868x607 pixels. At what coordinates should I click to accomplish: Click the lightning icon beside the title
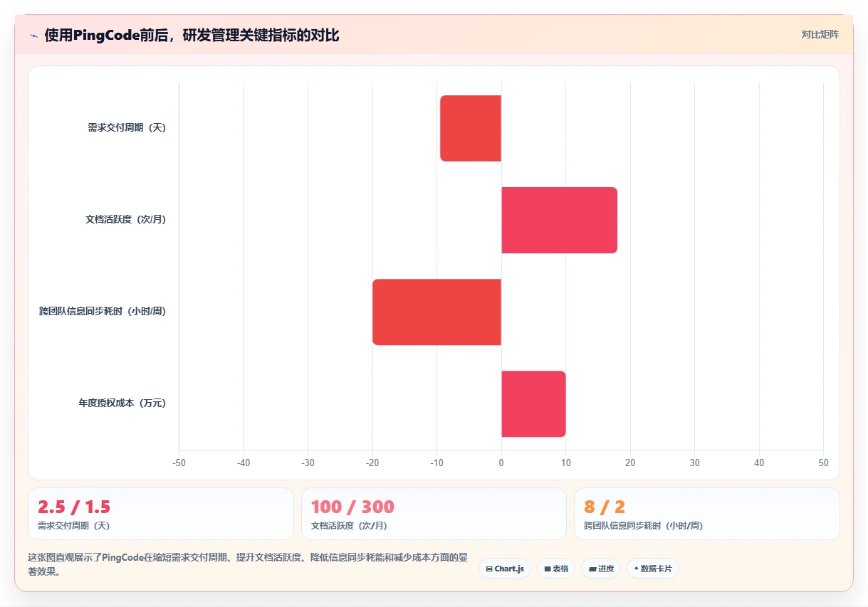coord(33,36)
